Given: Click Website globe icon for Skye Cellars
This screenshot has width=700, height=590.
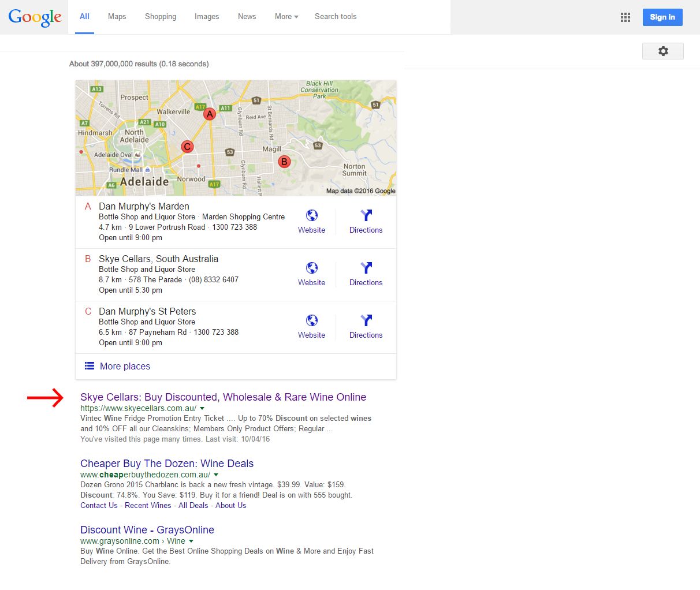Looking at the screenshot, I should 312,268.
